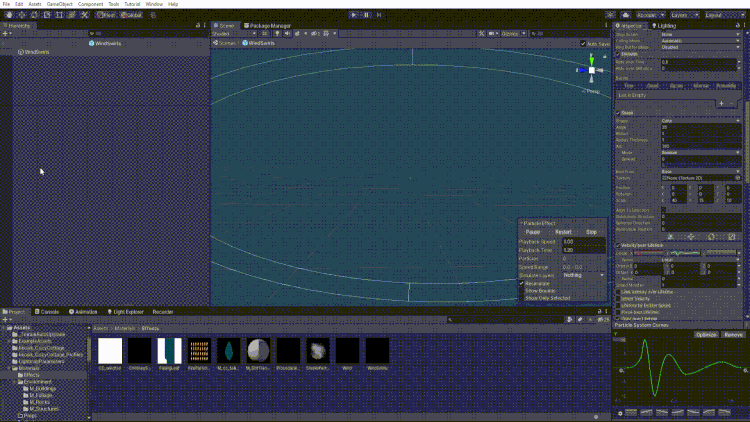
Task: Click the Restart button in Particle Effect
Action: pos(563,232)
